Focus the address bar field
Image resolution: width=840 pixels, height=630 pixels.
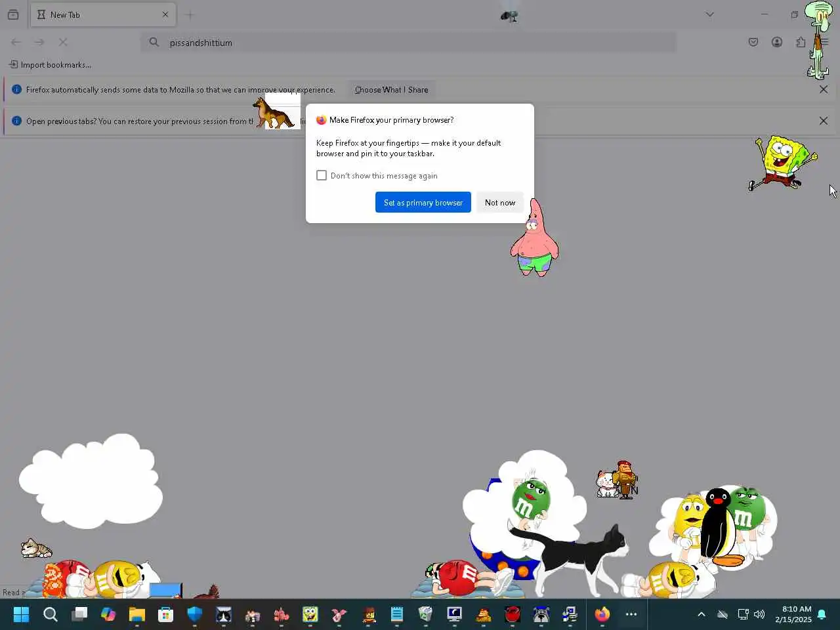[408, 42]
